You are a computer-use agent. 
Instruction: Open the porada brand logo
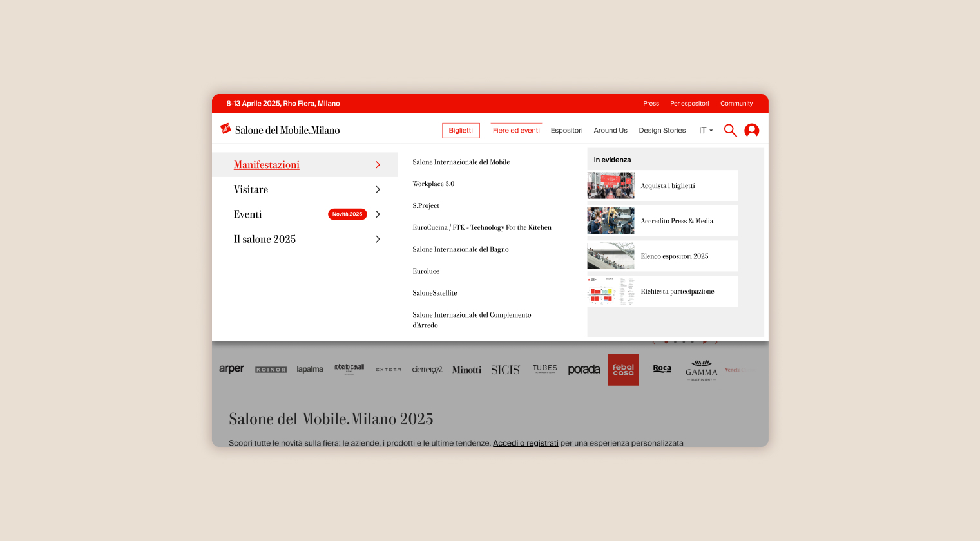(x=583, y=370)
